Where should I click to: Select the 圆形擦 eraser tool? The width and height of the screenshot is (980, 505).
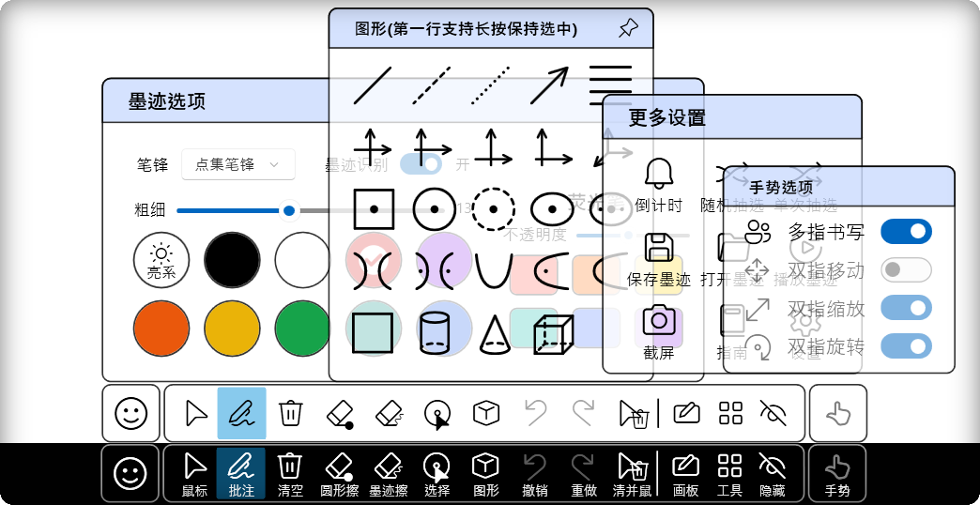click(x=339, y=473)
